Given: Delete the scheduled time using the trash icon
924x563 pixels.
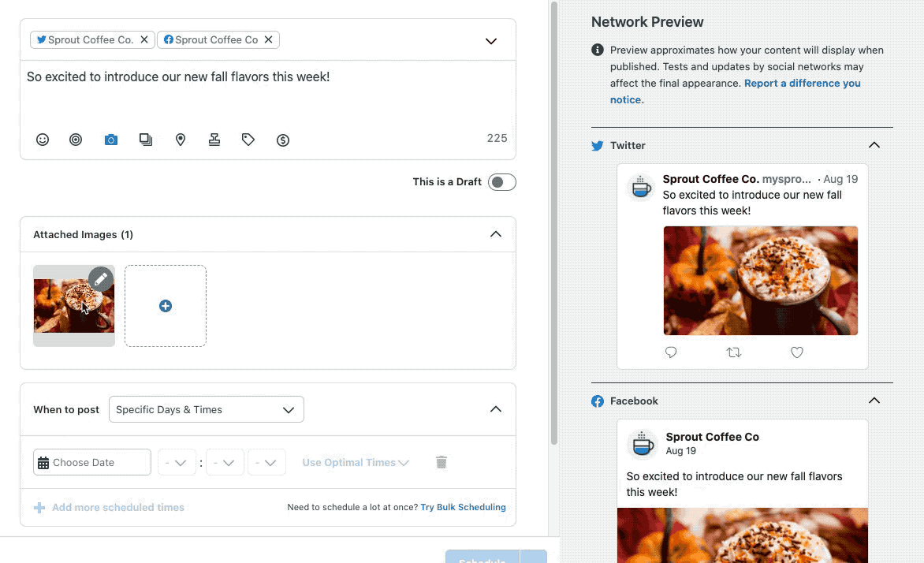Looking at the screenshot, I should click(442, 462).
